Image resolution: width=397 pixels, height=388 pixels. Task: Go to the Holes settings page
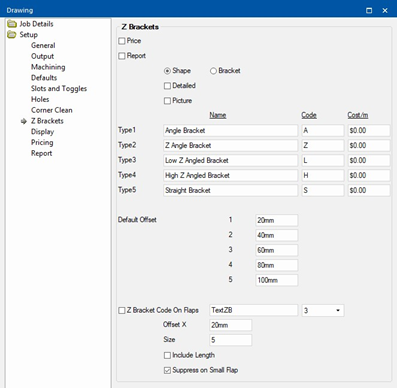click(40, 99)
